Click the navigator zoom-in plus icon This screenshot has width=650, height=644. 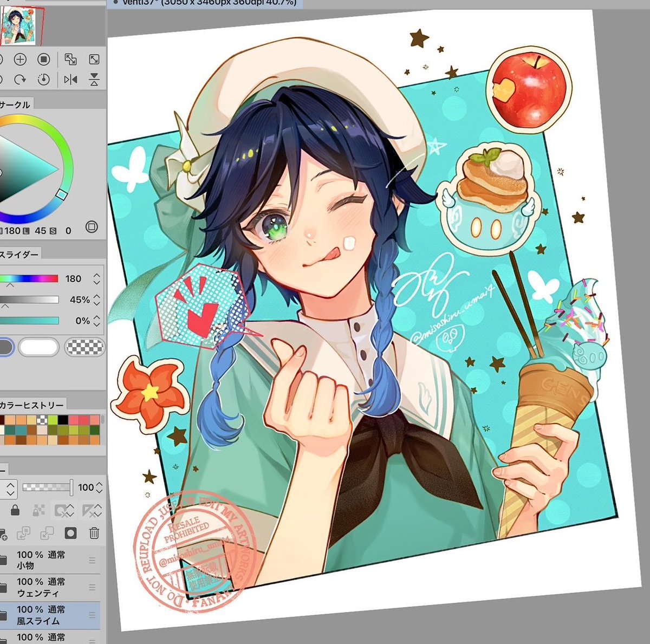(20, 59)
